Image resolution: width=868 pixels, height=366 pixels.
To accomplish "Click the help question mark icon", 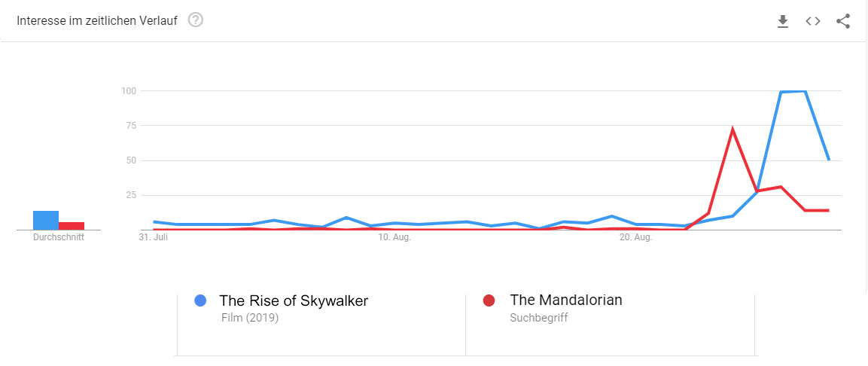I will (196, 20).
